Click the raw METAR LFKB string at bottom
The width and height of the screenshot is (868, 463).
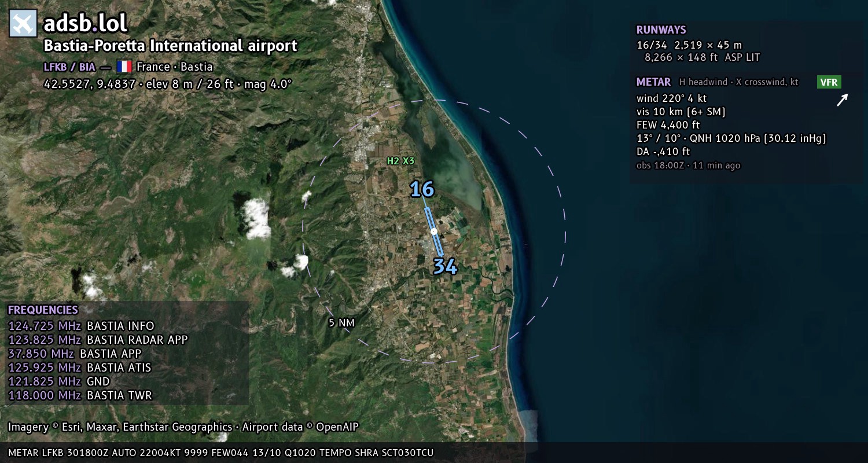point(221,453)
